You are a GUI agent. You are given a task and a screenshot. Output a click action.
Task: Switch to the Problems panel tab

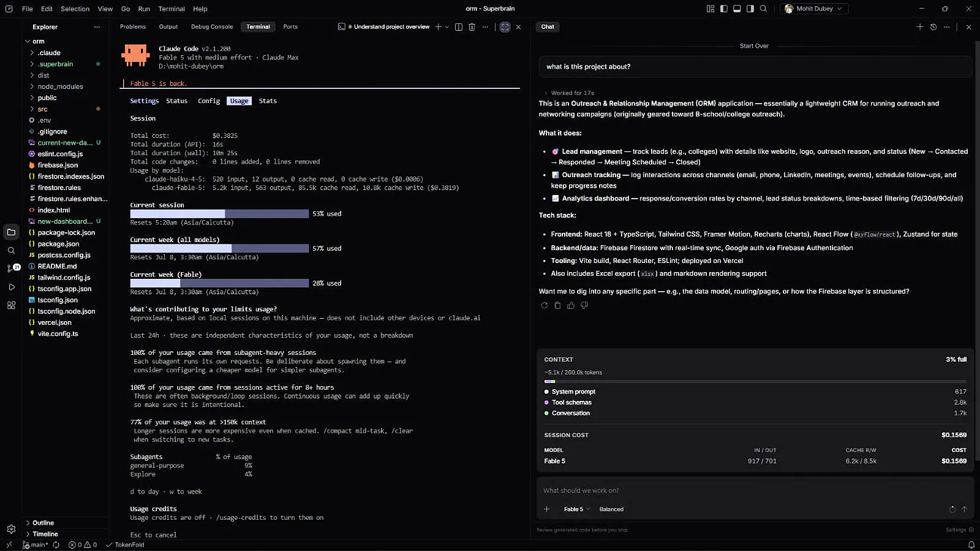pos(133,27)
